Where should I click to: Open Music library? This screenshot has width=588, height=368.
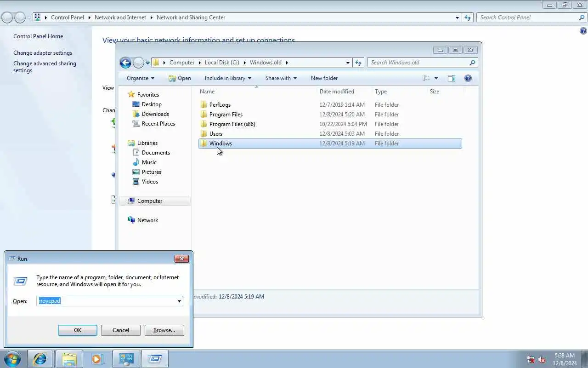point(149,162)
